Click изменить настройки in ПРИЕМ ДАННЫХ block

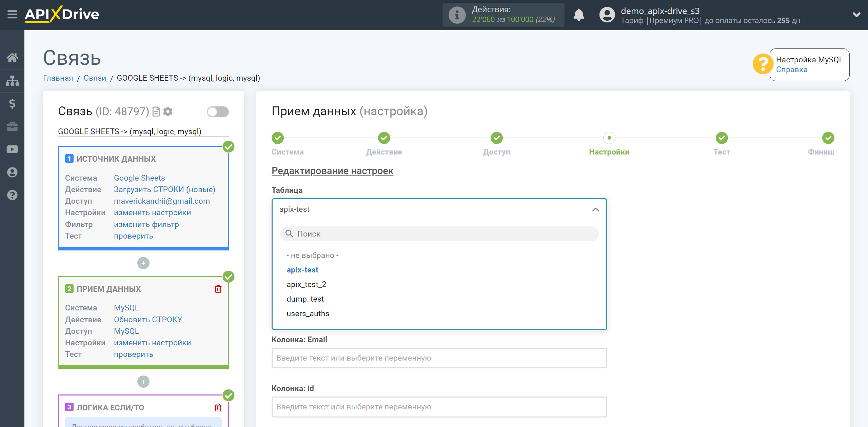tap(153, 343)
